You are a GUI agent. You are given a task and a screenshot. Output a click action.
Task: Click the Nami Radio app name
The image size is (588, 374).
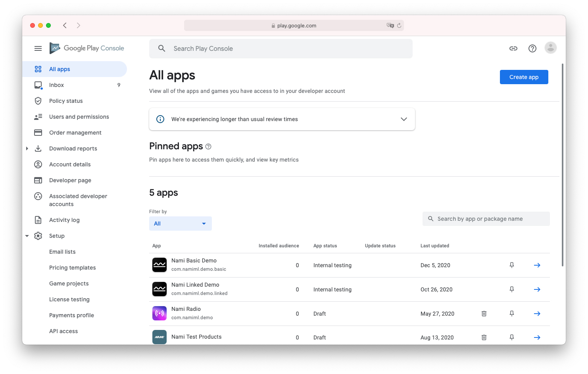pyautogui.click(x=186, y=309)
